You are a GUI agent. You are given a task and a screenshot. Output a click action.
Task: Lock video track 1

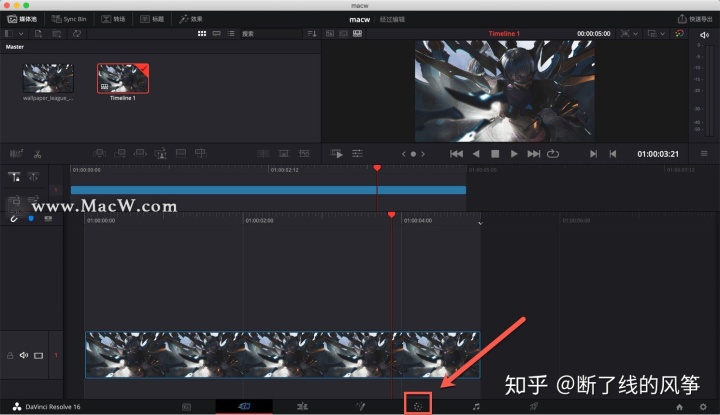click(x=10, y=355)
